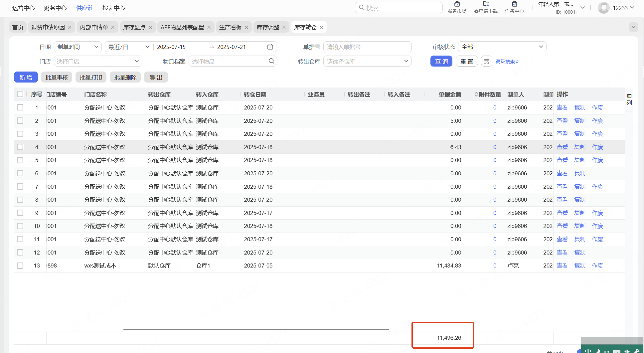Image resolution: width=644 pixels, height=353 pixels.
Task: Open the 报表中心 menu
Action: [114, 8]
